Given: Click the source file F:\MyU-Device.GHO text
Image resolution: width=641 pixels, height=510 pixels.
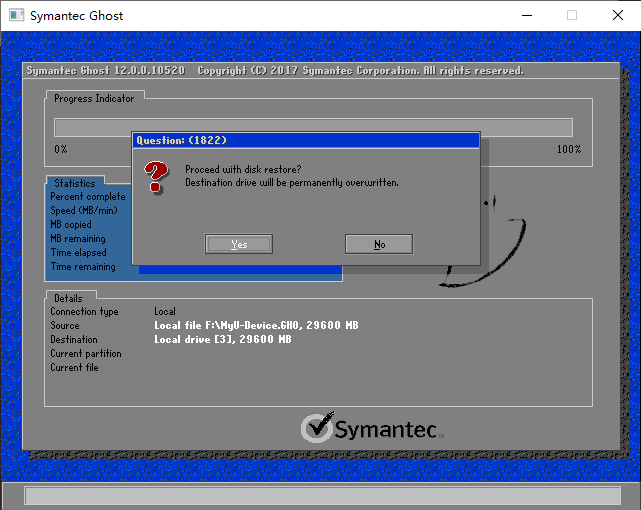Looking at the screenshot, I should (254, 325).
